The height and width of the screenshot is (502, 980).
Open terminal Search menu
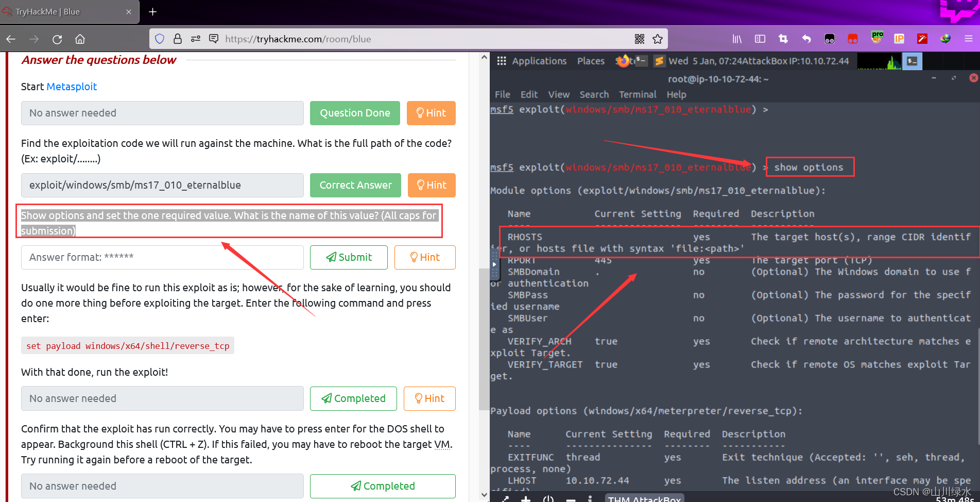pos(594,94)
